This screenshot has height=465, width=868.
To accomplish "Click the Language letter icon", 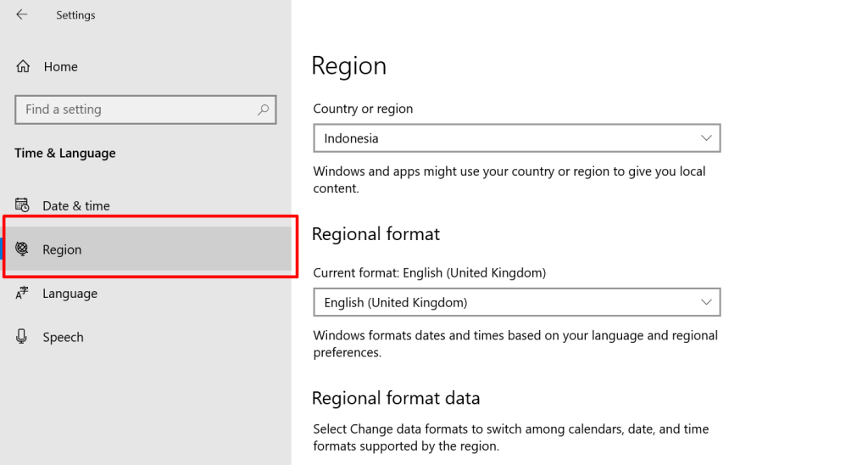I will 23,294.
